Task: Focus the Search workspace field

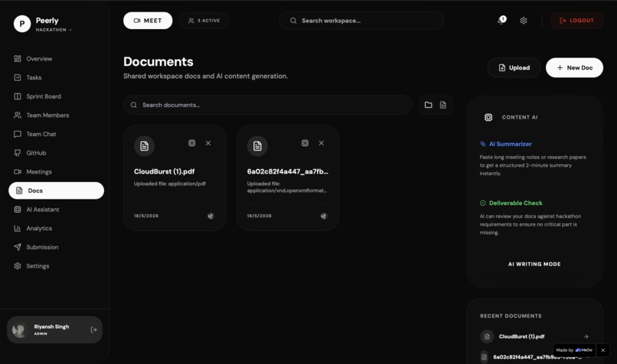Action: [361, 21]
